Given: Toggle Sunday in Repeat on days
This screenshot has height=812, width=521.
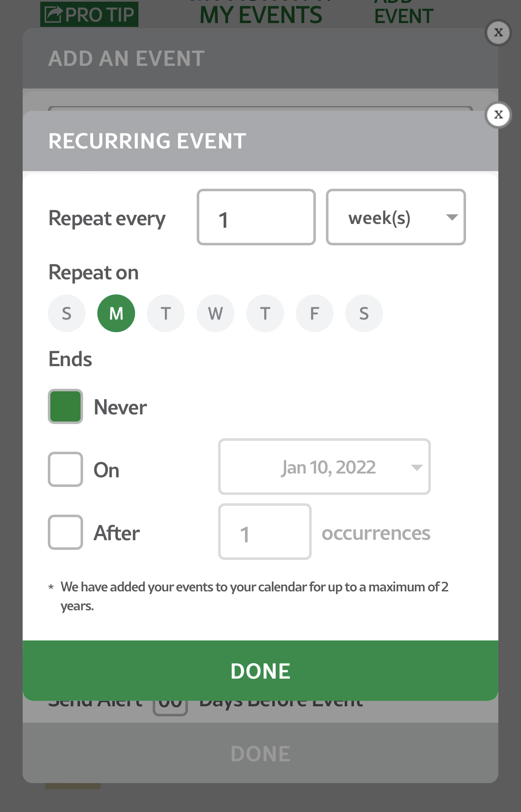Looking at the screenshot, I should (67, 313).
